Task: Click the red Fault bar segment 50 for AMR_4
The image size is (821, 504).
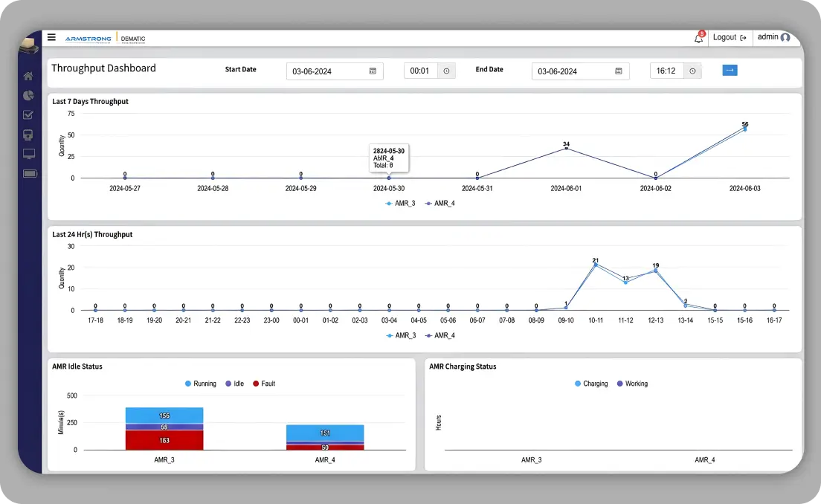Action: (325, 448)
